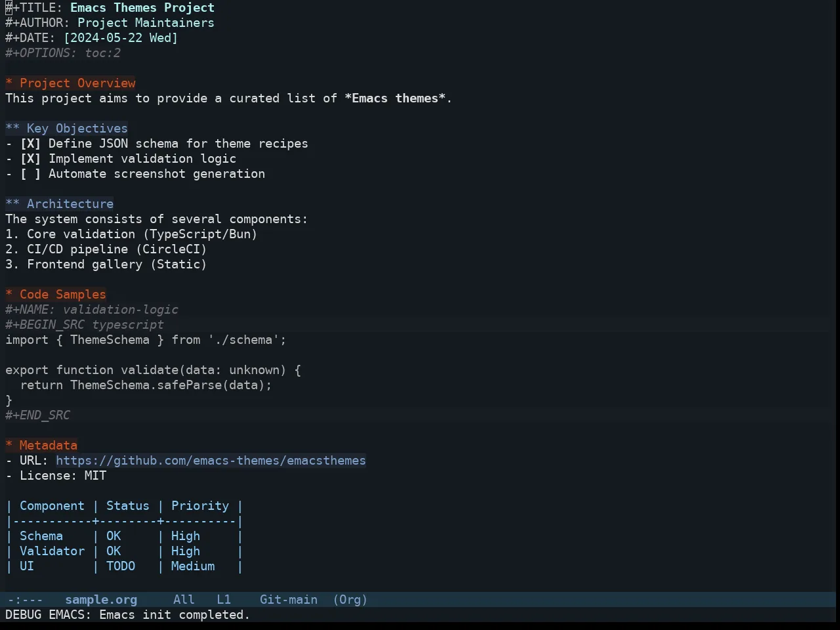Toggle the 'Implement validation logic' checkbox
The height and width of the screenshot is (630, 840).
click(30, 159)
